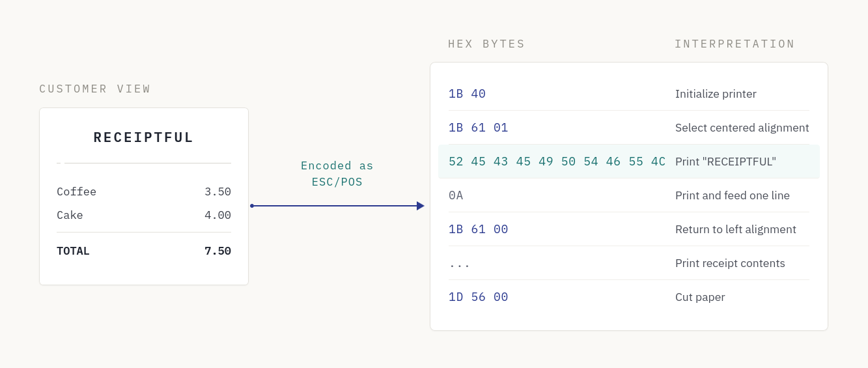Click 'Select centered alignment' text
The width and height of the screenshot is (868, 368).
click(x=742, y=128)
